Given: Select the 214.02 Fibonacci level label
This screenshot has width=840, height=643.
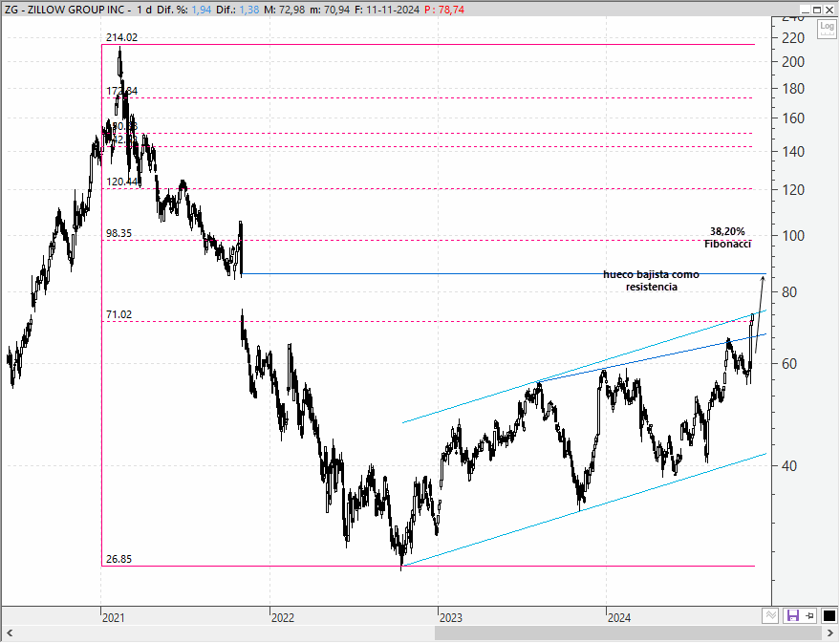Looking at the screenshot, I should 121,37.
